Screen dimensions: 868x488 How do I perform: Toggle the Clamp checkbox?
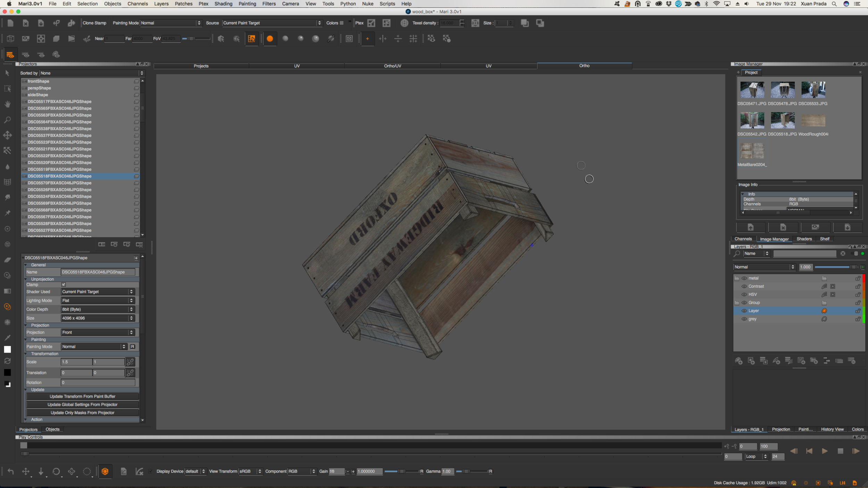click(x=64, y=285)
